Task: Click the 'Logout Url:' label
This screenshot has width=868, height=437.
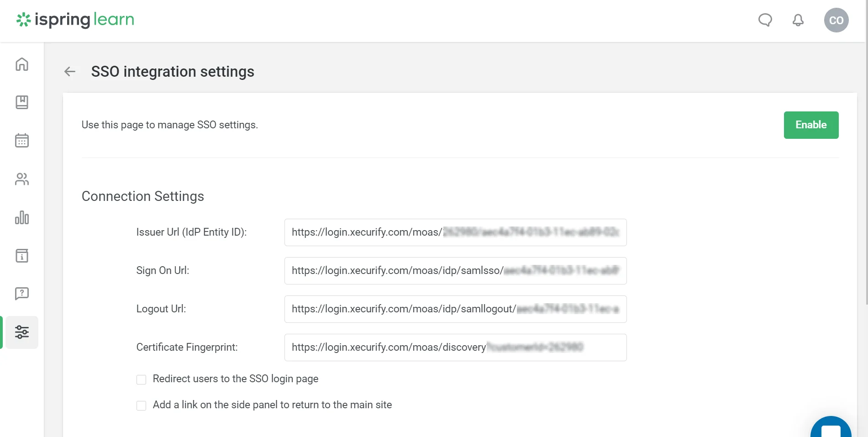Action: pos(161,309)
